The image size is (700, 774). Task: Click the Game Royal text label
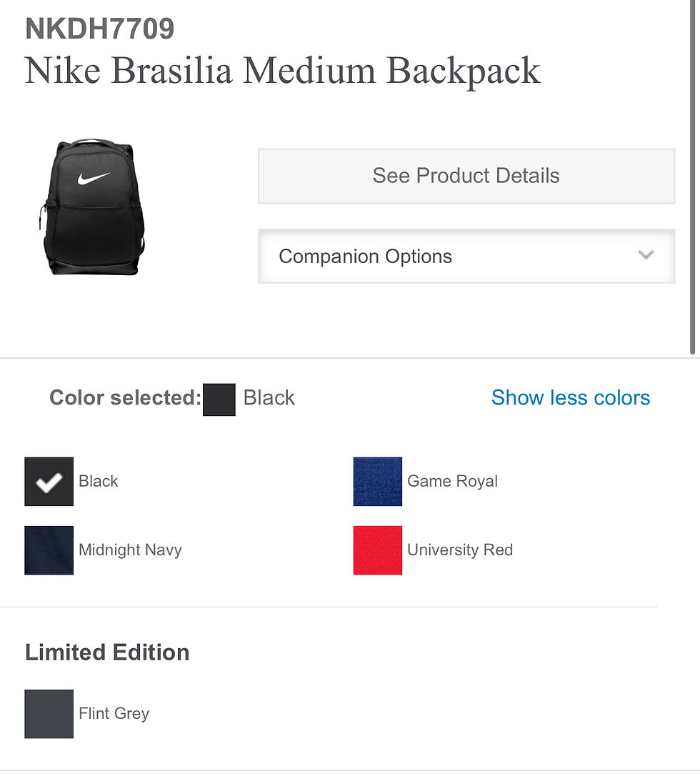(x=452, y=481)
